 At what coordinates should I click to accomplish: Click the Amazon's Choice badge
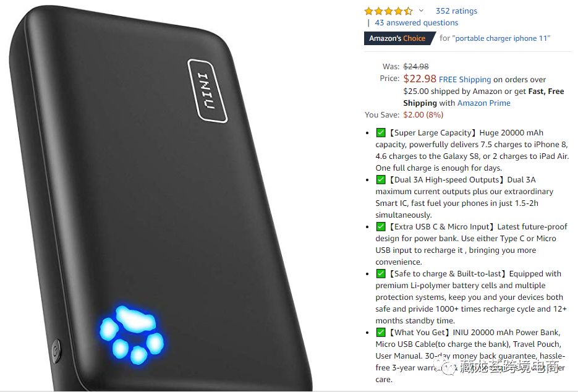(399, 38)
